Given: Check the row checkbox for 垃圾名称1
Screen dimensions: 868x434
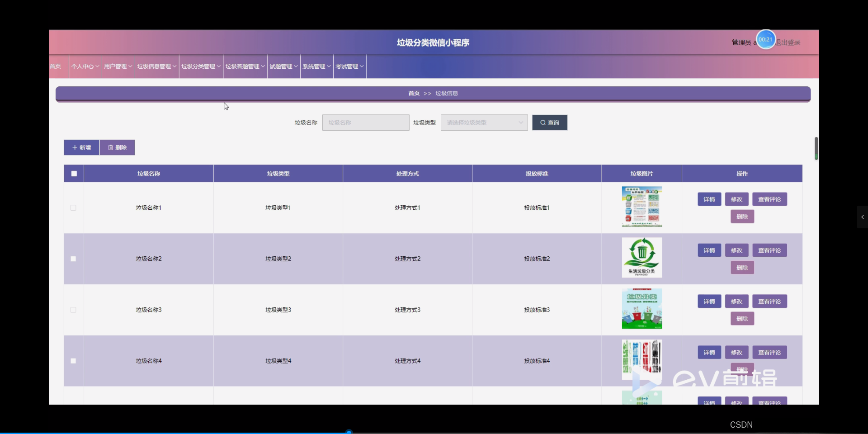Looking at the screenshot, I should (x=74, y=208).
